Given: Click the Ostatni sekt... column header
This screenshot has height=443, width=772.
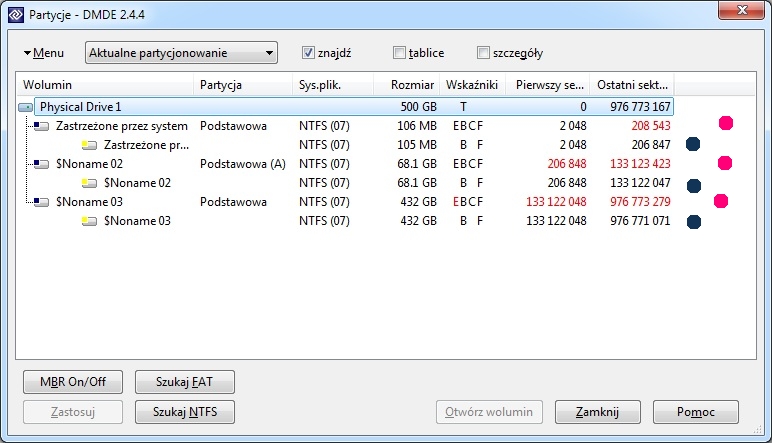Looking at the screenshot, I should tap(633, 85).
